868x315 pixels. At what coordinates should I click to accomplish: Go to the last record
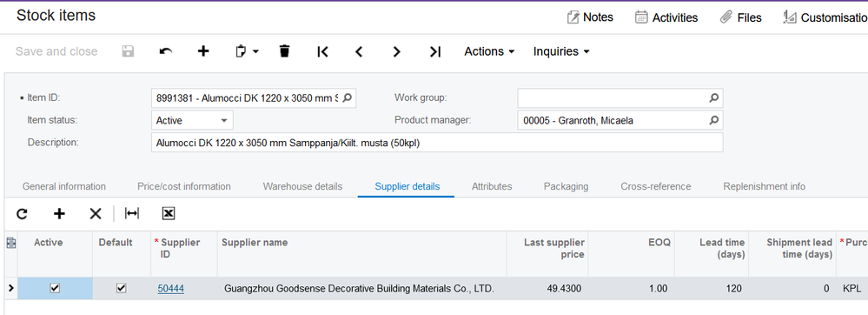(435, 51)
